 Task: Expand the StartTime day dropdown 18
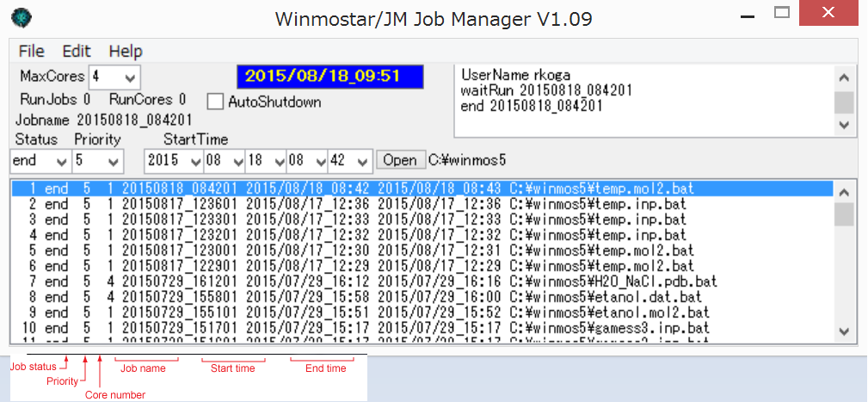(x=279, y=161)
